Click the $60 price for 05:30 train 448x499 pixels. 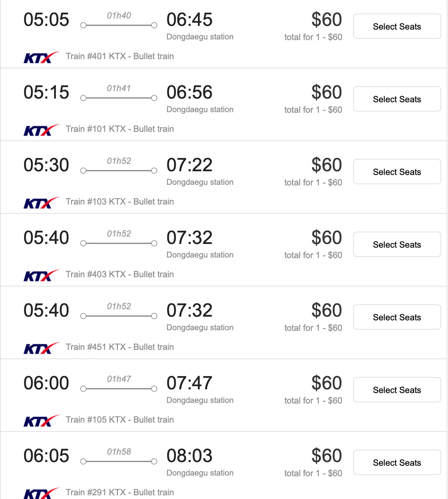(x=326, y=165)
